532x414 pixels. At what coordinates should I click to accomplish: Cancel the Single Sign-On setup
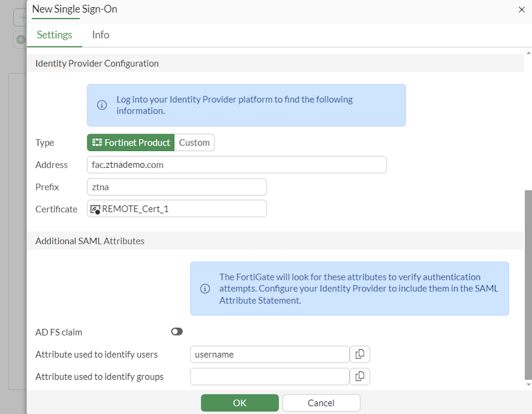tap(321, 403)
